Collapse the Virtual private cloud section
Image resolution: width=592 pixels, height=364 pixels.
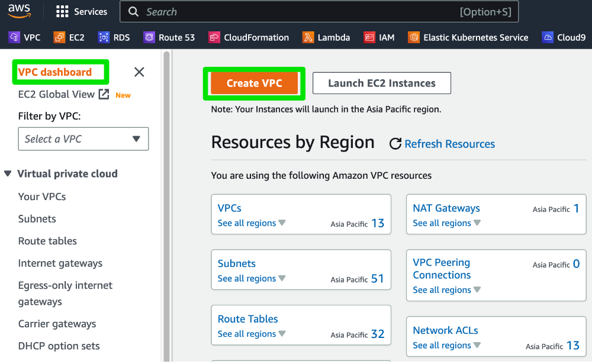(x=8, y=173)
